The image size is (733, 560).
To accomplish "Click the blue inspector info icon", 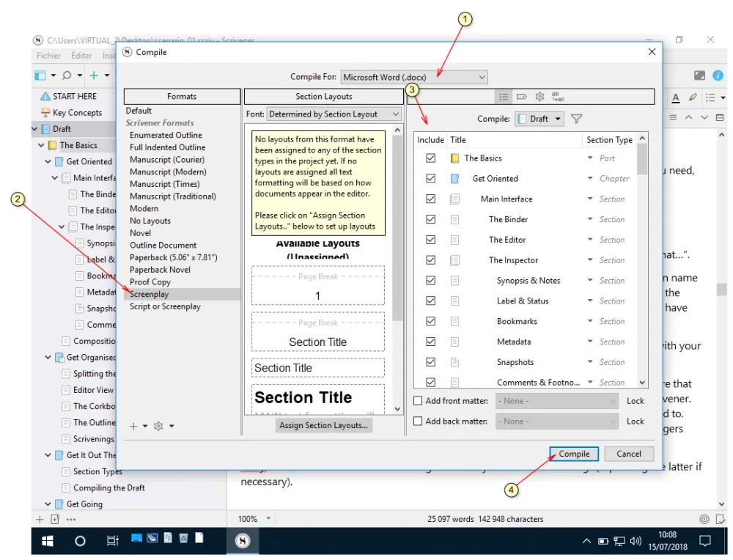I will (718, 75).
